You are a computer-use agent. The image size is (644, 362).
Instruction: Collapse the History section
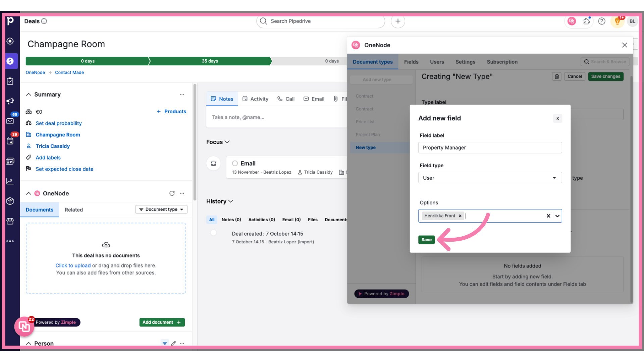(230, 201)
